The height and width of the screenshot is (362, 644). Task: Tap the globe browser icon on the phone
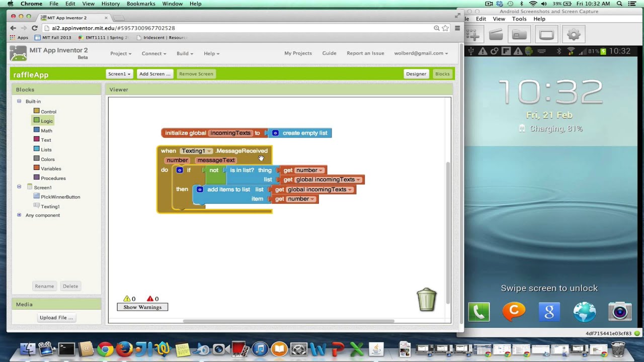pyautogui.click(x=584, y=312)
